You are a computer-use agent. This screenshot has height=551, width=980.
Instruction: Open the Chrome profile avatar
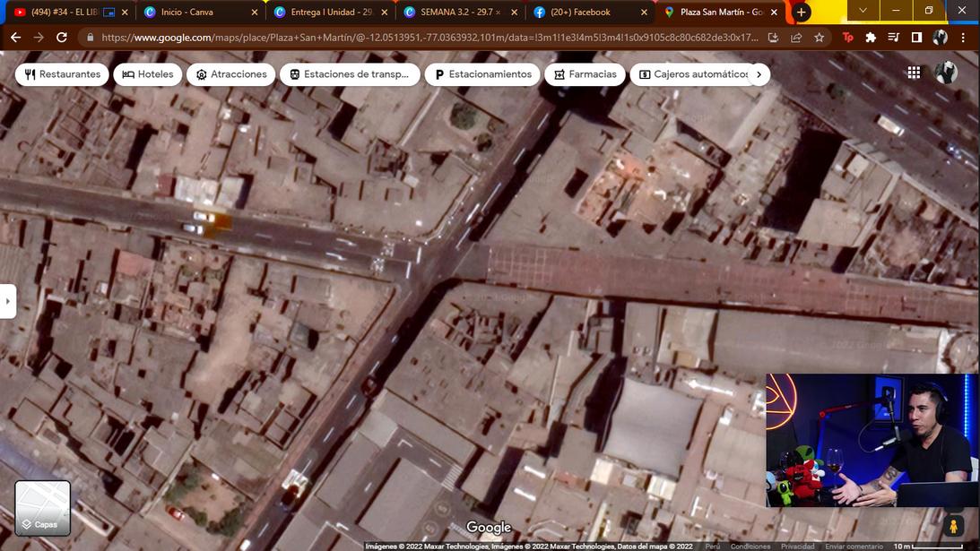tap(940, 38)
